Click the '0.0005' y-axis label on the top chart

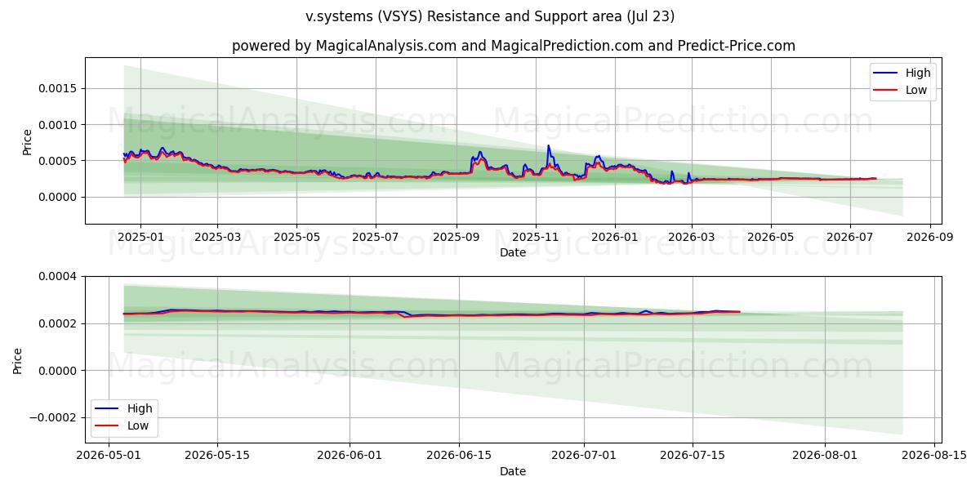60,161
